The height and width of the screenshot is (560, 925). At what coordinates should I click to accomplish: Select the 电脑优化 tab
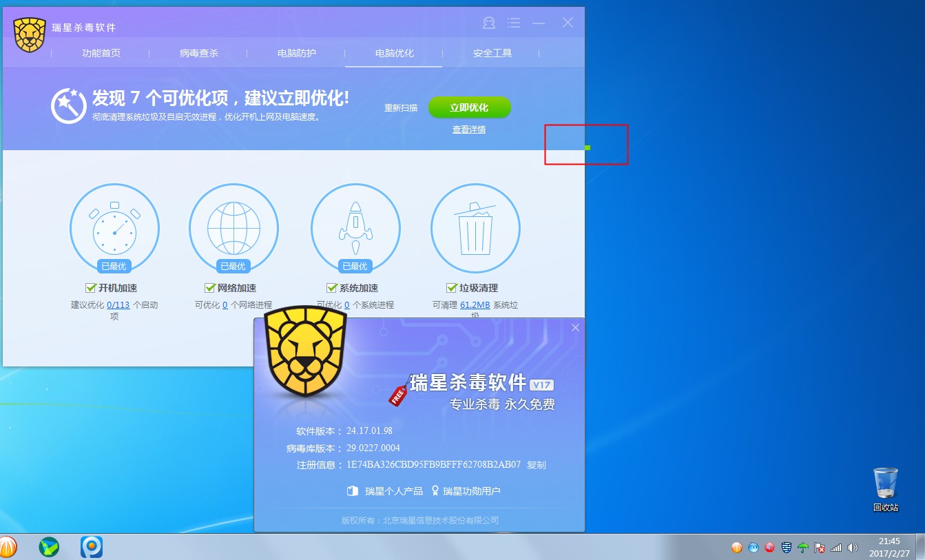(395, 53)
